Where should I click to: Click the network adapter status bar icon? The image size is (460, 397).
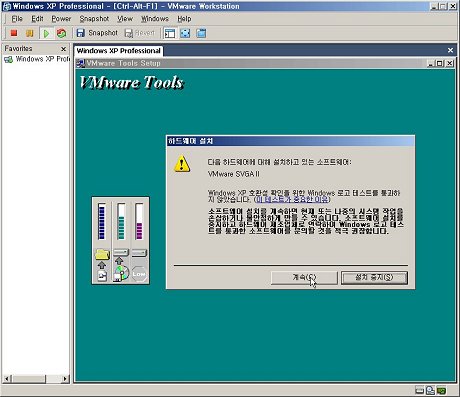(442, 390)
